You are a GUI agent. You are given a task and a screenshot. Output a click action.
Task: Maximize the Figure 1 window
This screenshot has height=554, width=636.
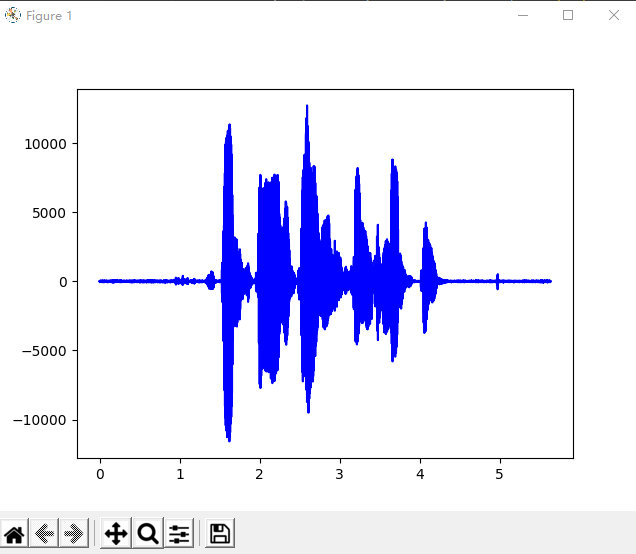click(568, 15)
